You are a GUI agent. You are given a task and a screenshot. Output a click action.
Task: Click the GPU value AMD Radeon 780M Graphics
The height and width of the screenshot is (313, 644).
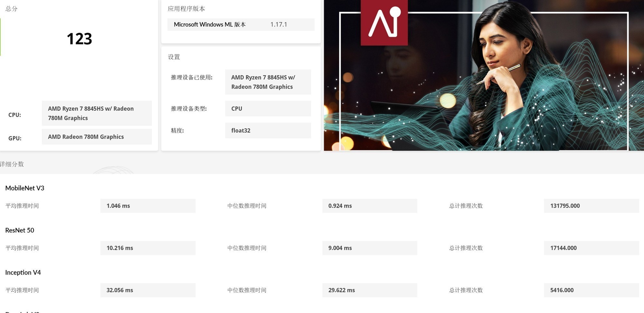pos(97,137)
